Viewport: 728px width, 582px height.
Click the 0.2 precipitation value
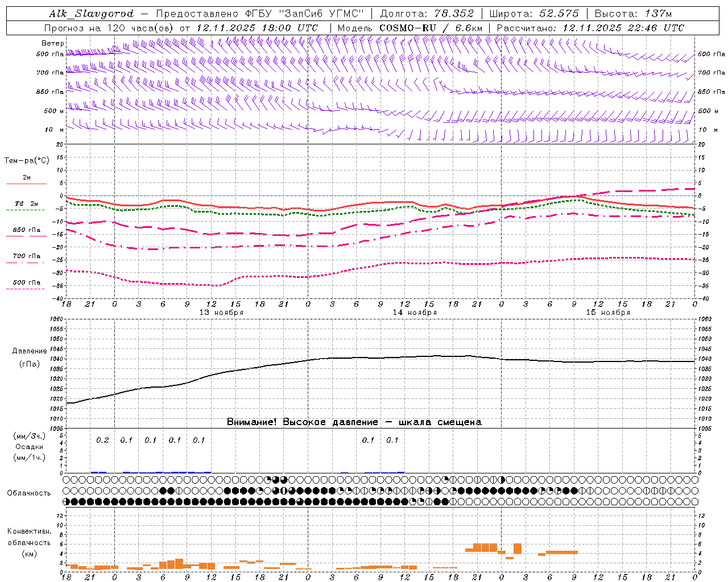(x=102, y=440)
